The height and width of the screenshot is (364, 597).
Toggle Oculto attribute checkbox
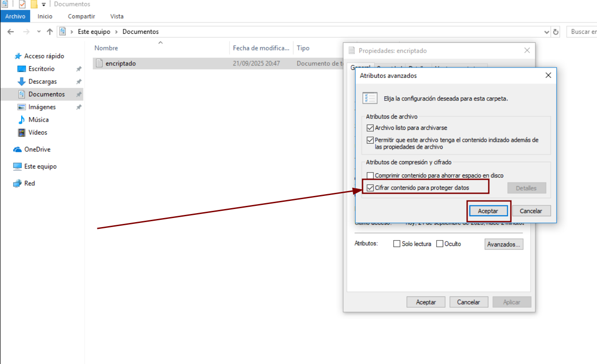point(440,244)
